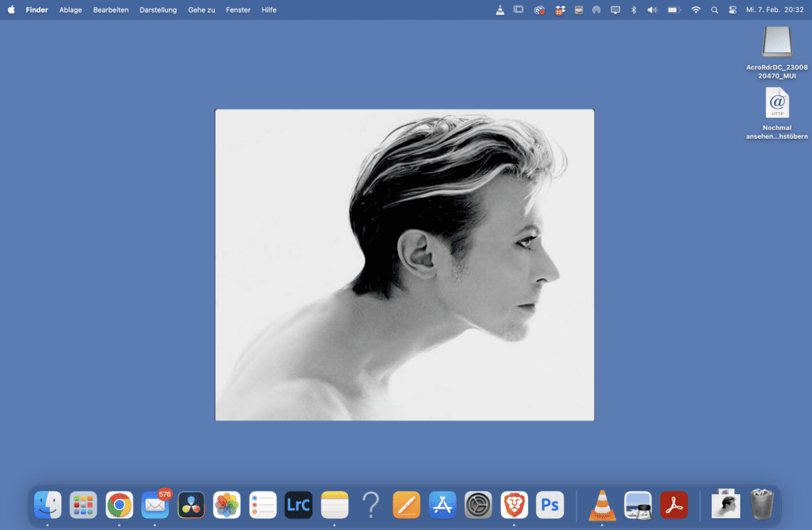The width and height of the screenshot is (812, 530).
Task: Toggle Wi-Fi from the menu bar icon
Action: point(695,10)
